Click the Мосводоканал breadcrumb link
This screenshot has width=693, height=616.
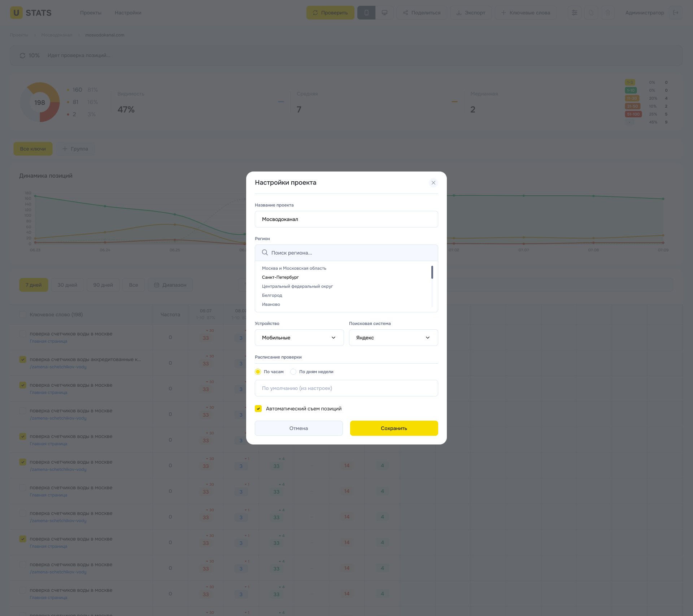click(x=57, y=35)
